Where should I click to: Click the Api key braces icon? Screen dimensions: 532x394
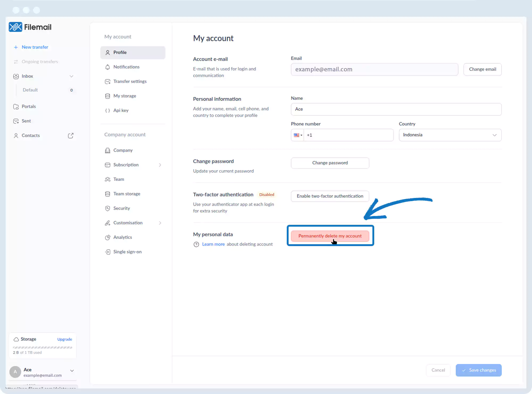(107, 110)
